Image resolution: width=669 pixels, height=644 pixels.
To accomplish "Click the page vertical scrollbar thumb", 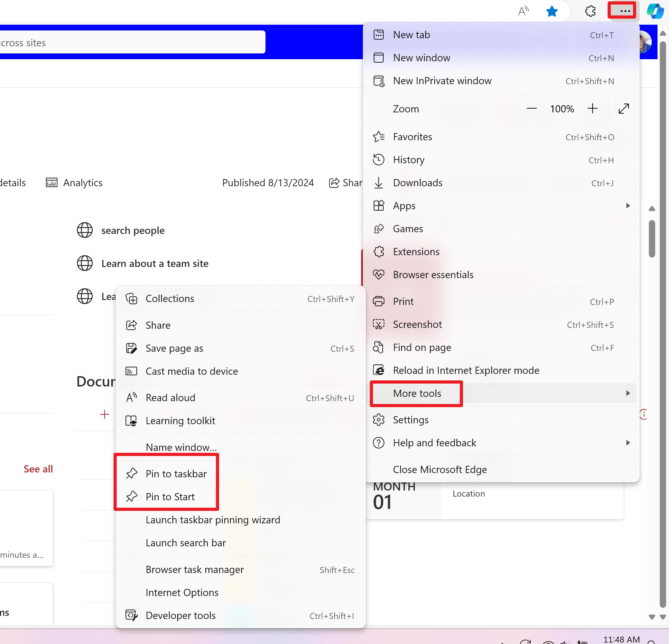I will point(651,239).
